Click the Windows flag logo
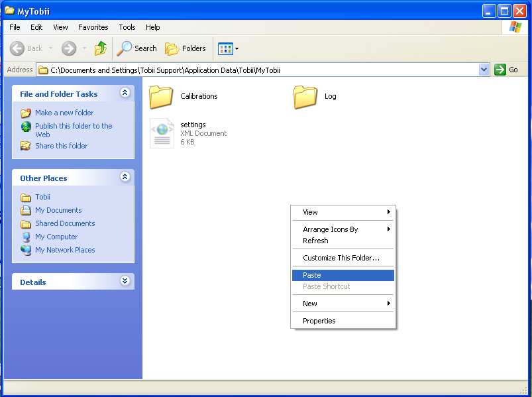The image size is (532, 397). [x=515, y=27]
